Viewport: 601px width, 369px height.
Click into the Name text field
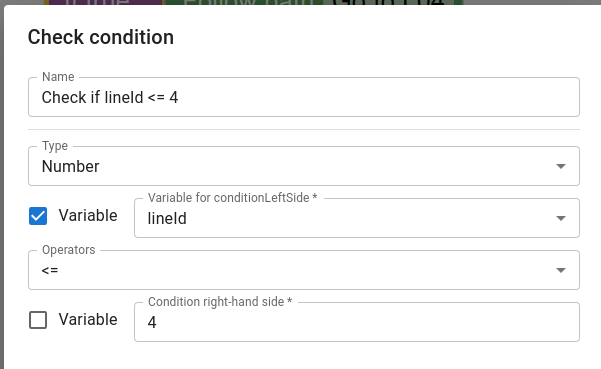(304, 97)
